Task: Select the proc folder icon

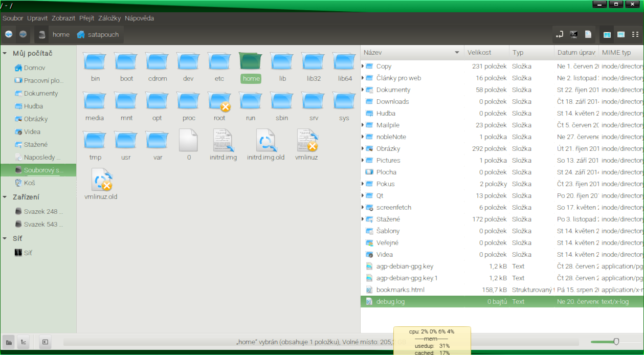Action: (x=189, y=101)
